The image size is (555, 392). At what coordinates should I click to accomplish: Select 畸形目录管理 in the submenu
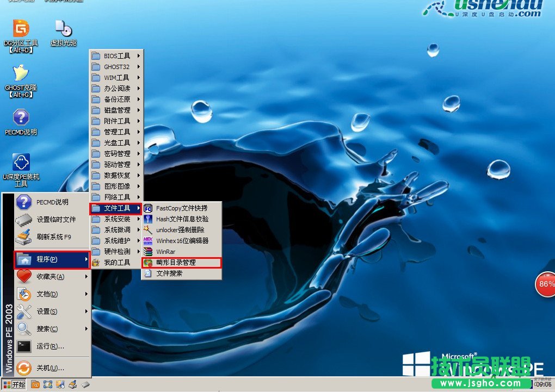[175, 263]
